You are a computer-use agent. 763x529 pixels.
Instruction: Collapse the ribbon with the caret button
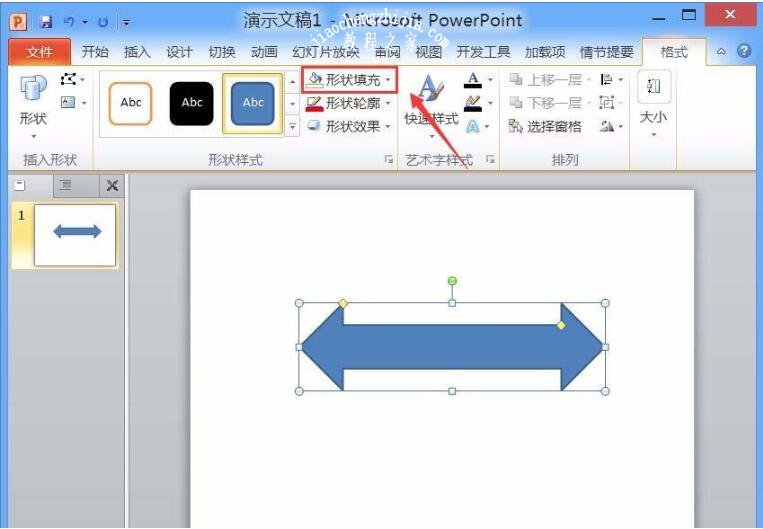pyautogui.click(x=722, y=51)
